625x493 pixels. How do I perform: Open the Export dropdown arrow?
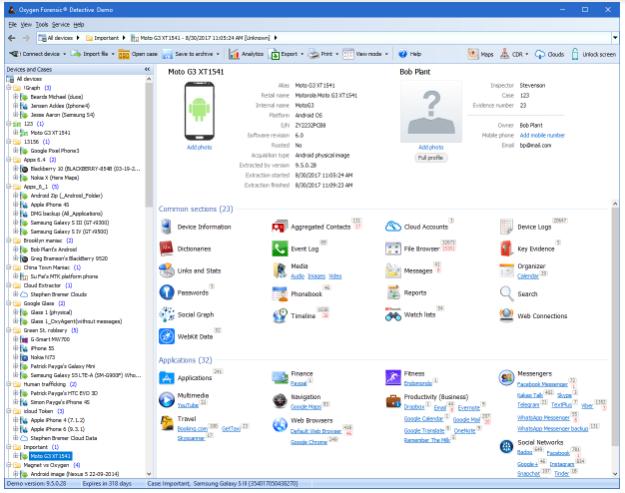click(302, 54)
